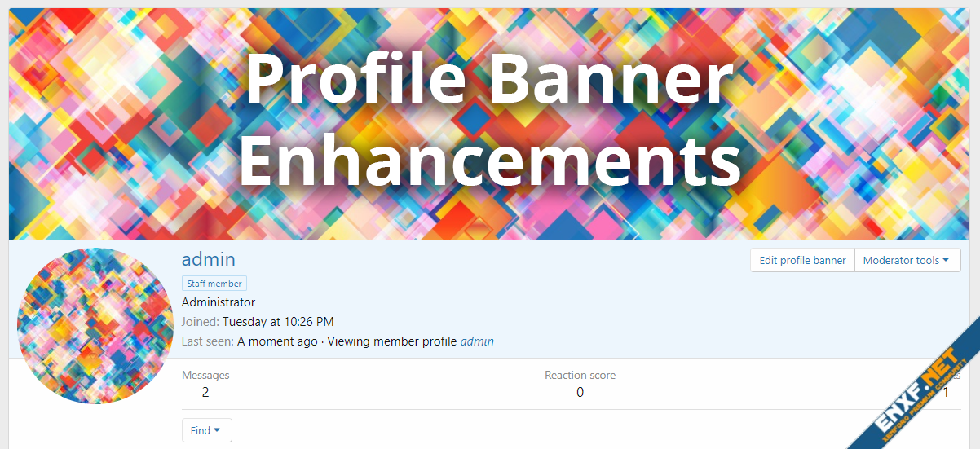Click the Messages label
This screenshot has width=980, height=449.
point(205,376)
